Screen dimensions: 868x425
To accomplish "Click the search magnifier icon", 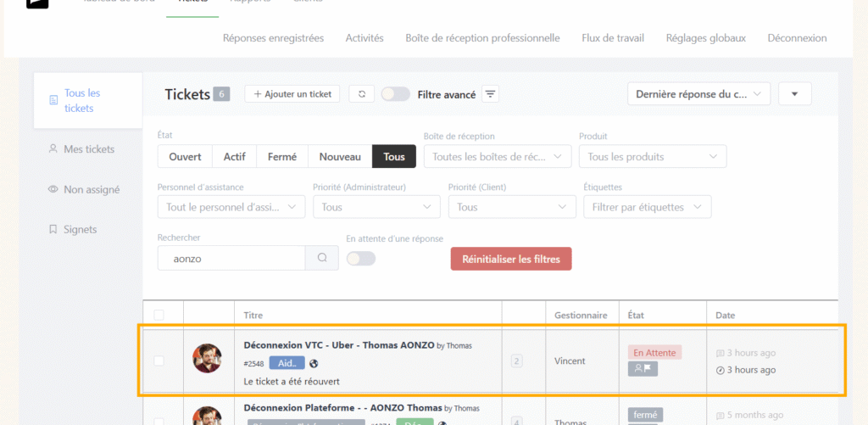I will [322, 258].
